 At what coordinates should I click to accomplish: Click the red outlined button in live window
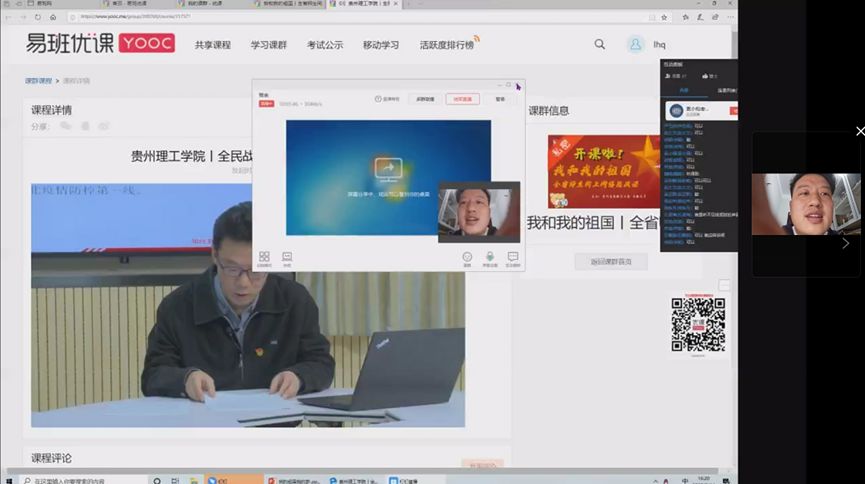click(462, 99)
